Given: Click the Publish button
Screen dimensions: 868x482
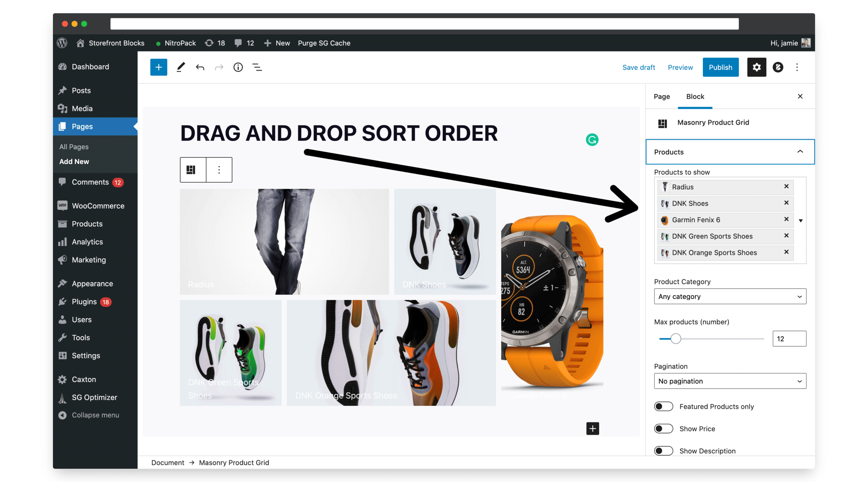Looking at the screenshot, I should coord(720,67).
